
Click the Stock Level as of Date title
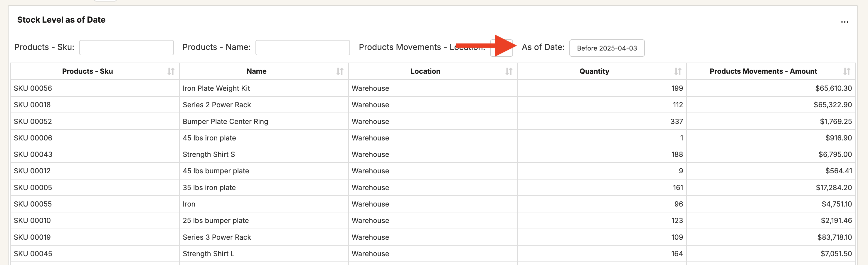[x=61, y=20]
